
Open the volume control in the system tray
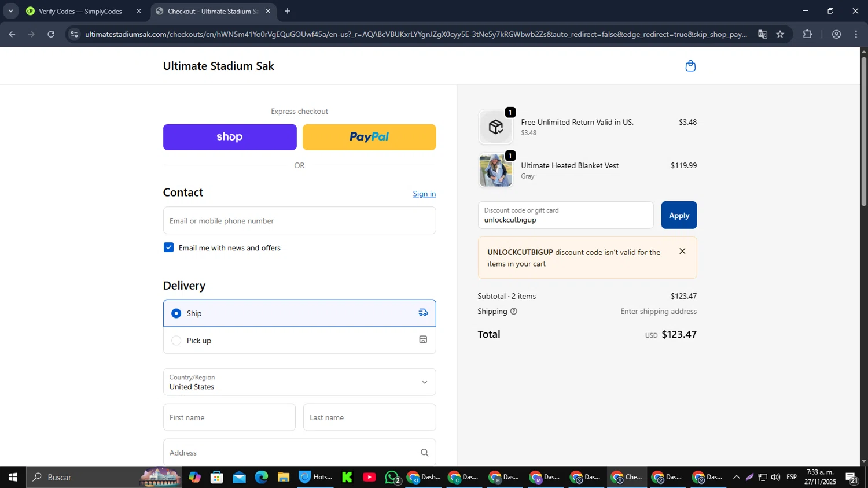click(775, 477)
